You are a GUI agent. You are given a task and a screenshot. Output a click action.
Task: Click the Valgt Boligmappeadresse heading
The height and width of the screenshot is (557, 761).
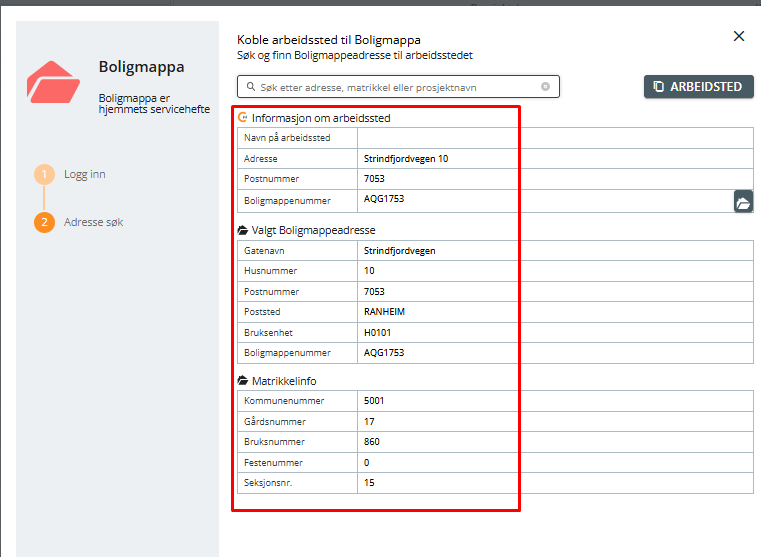(x=314, y=230)
